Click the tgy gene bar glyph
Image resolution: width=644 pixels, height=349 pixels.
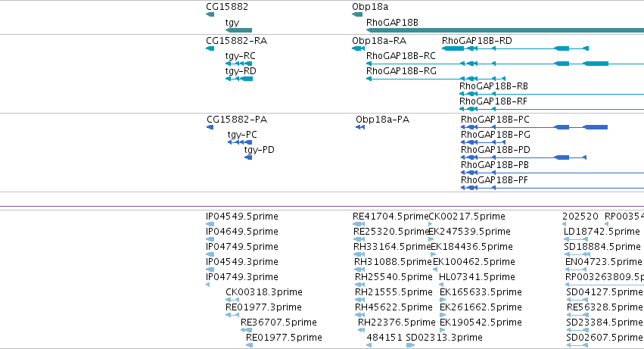click(238, 30)
